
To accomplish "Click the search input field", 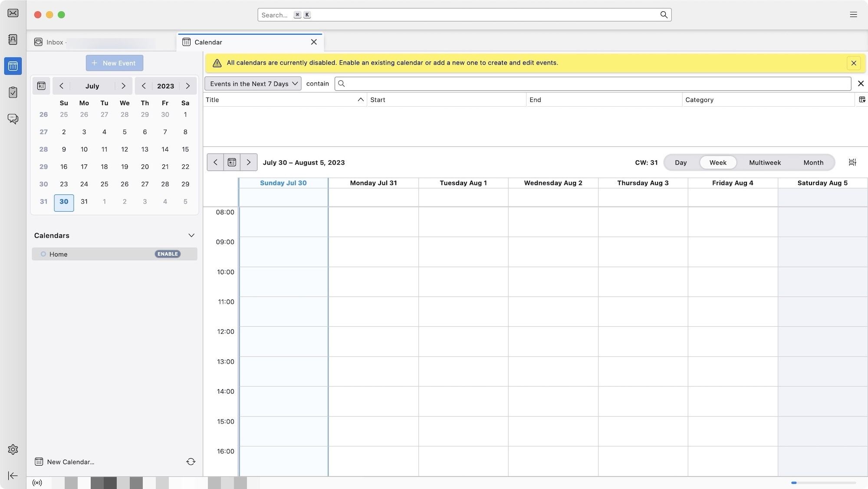I will tap(464, 14).
